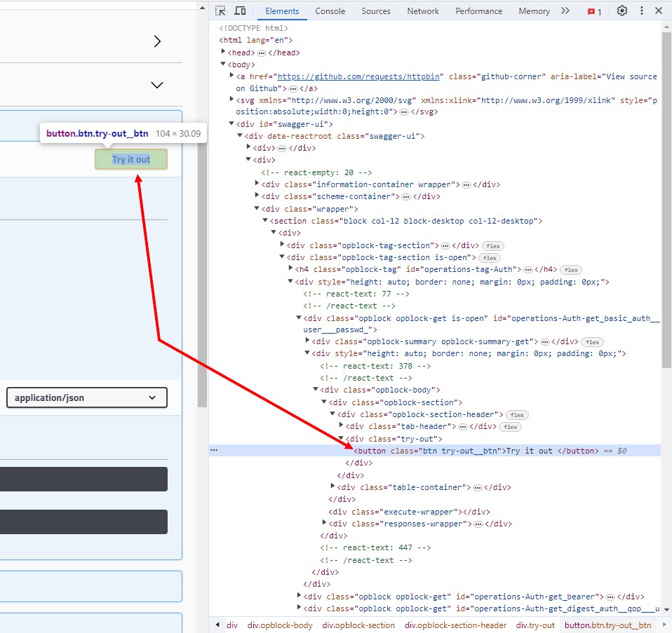Open the application/json content type dropdown
The width and height of the screenshot is (672, 633).
tap(86, 397)
